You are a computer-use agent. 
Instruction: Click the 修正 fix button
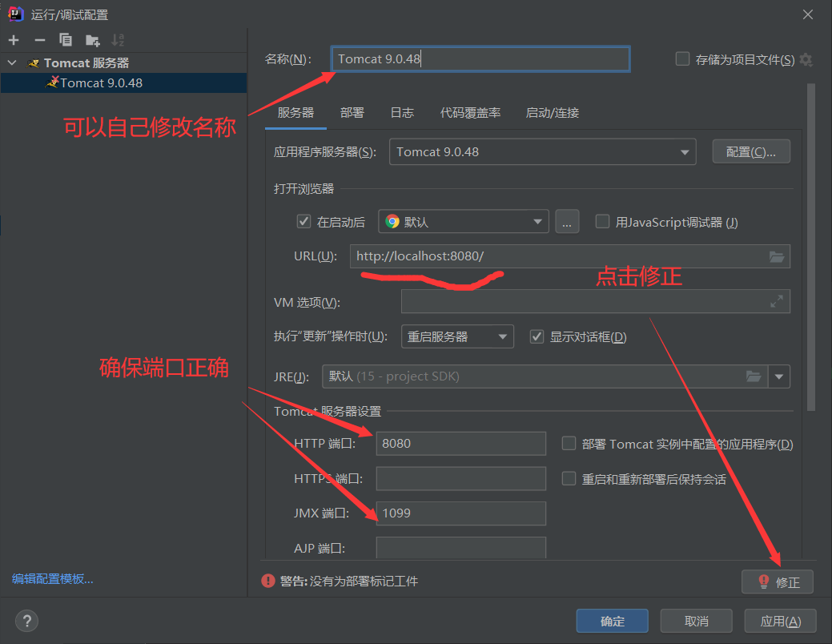coord(778,582)
